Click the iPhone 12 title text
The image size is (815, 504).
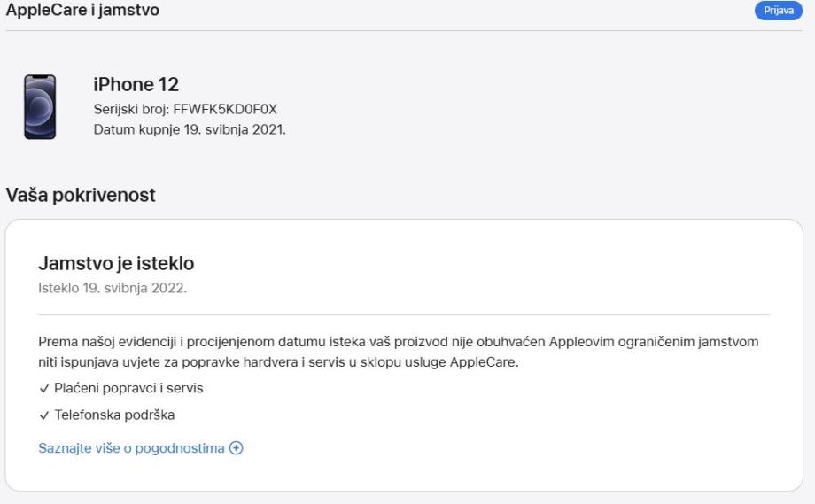pyautogui.click(x=136, y=85)
